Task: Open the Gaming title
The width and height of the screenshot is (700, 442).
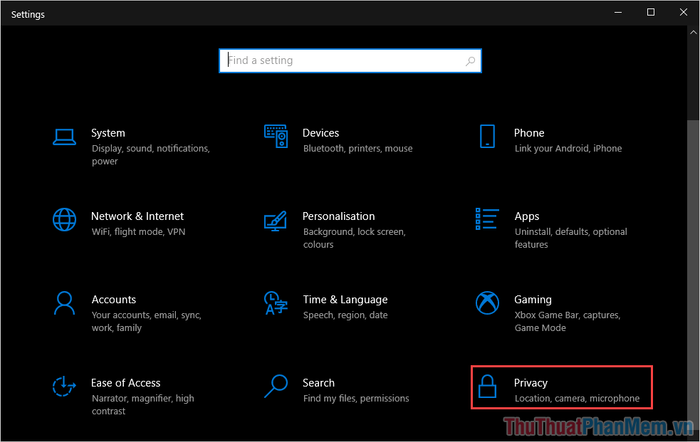Action: tap(533, 300)
